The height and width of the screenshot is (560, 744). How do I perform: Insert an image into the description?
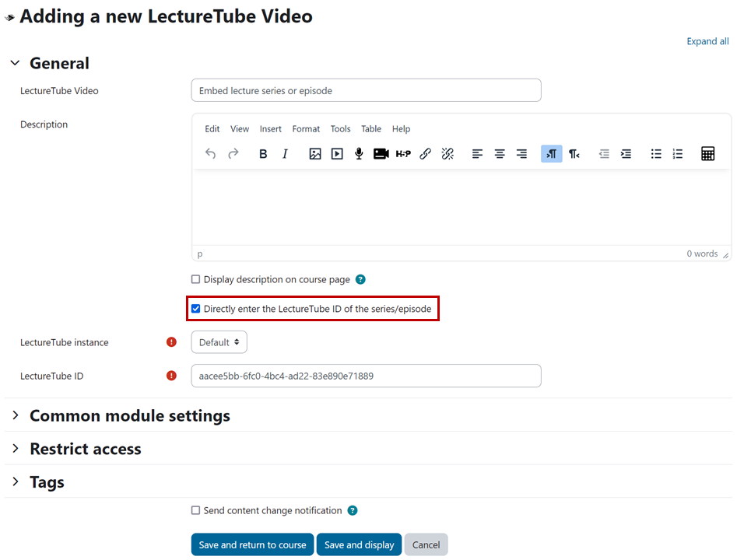(315, 154)
